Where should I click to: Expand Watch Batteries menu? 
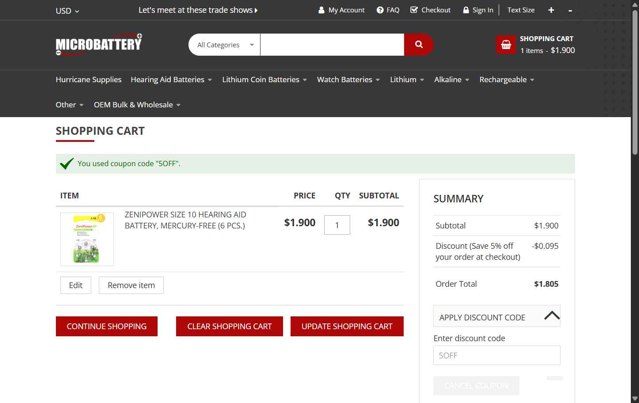348,79
